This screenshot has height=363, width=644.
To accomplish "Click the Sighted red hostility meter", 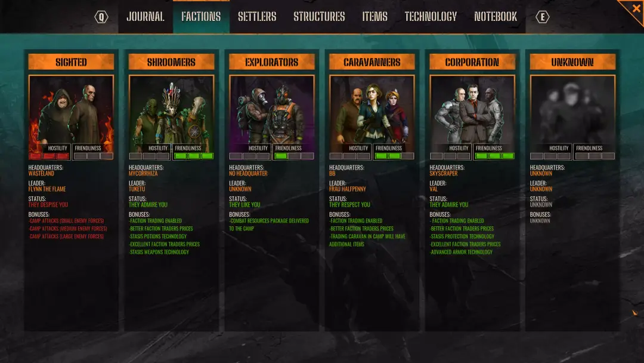I will [x=49, y=156].
